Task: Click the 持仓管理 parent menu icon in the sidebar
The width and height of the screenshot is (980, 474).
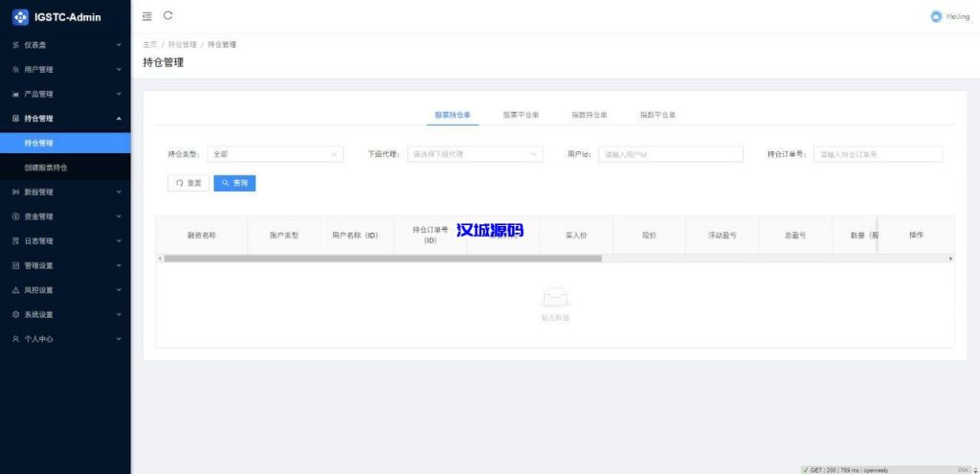Action: pos(15,119)
